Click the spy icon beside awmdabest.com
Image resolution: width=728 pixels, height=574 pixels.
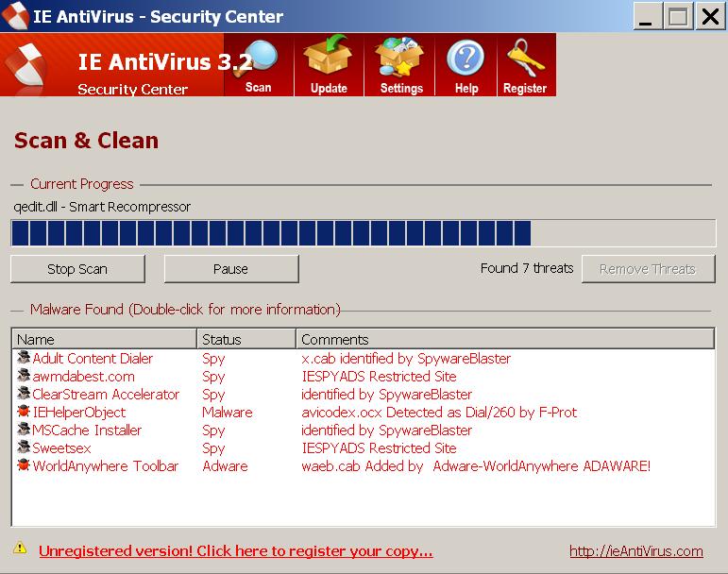point(24,376)
